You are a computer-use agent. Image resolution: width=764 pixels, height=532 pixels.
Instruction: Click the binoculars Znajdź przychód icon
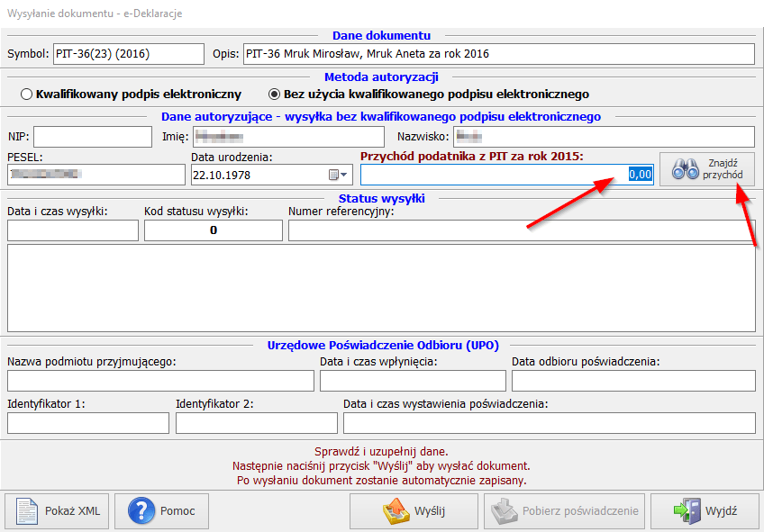[x=687, y=169]
